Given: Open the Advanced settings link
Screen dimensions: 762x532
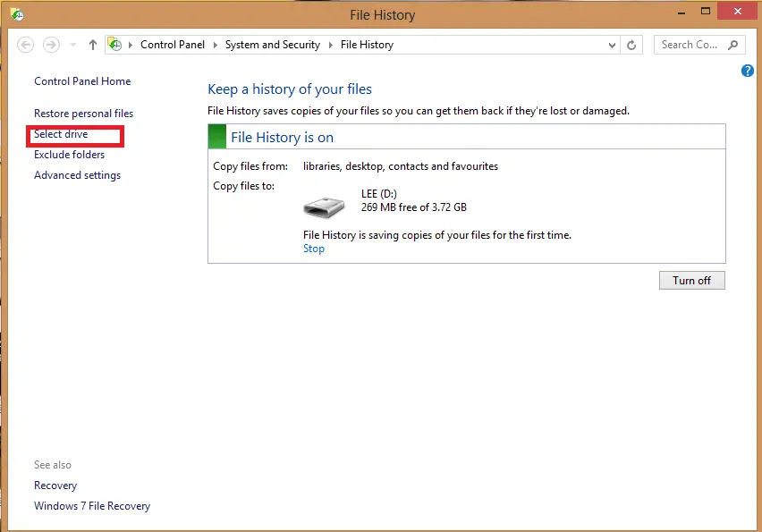Looking at the screenshot, I should pos(77,175).
